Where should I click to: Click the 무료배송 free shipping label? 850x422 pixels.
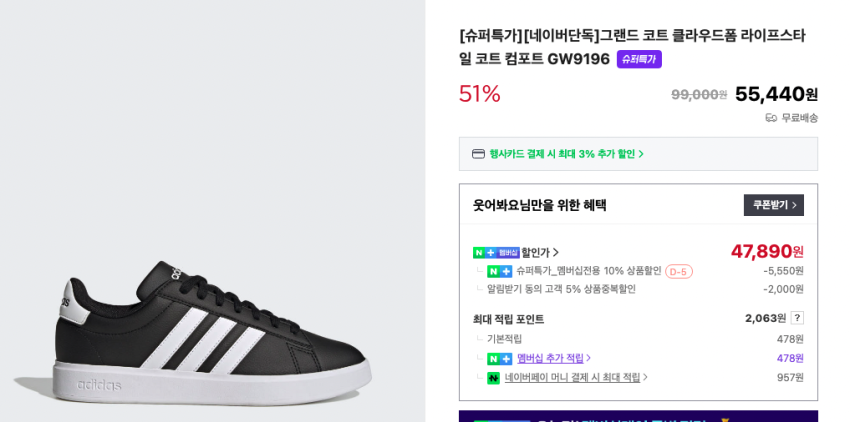coord(799,118)
